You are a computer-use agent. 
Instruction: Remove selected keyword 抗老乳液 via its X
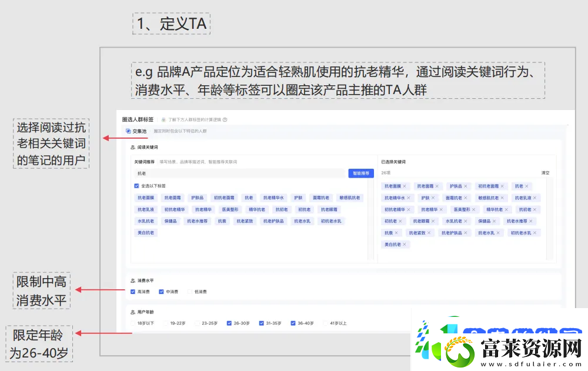(x=534, y=198)
